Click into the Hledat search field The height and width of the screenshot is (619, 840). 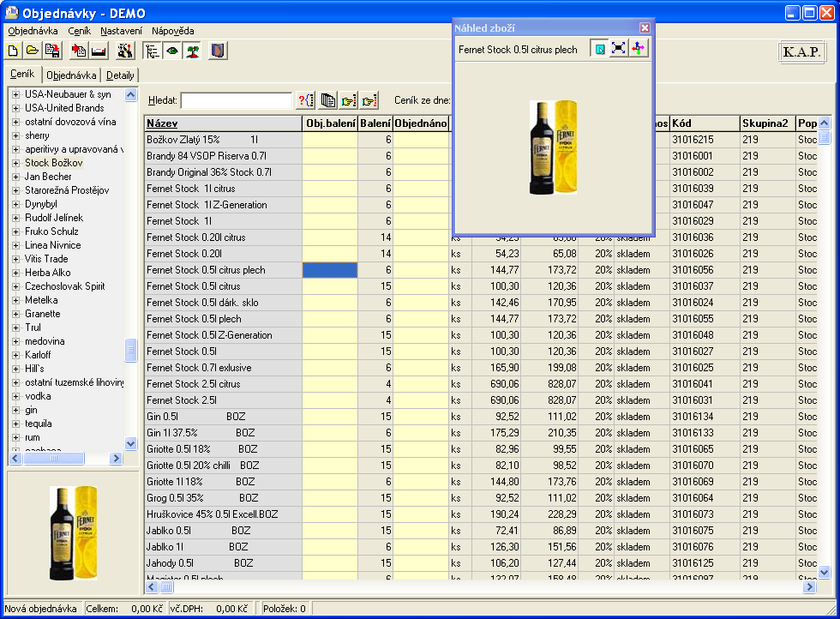(236, 100)
